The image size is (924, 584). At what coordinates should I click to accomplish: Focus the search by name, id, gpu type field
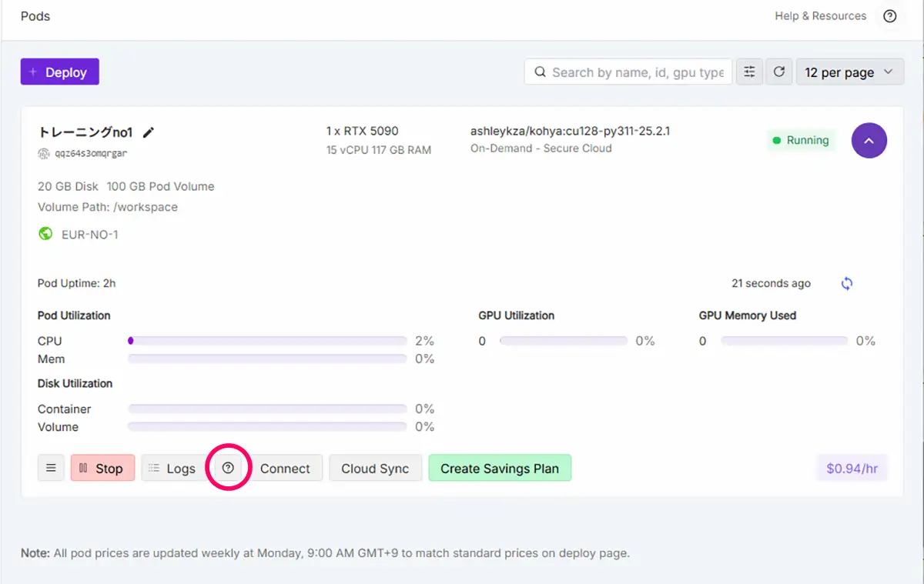tap(628, 72)
